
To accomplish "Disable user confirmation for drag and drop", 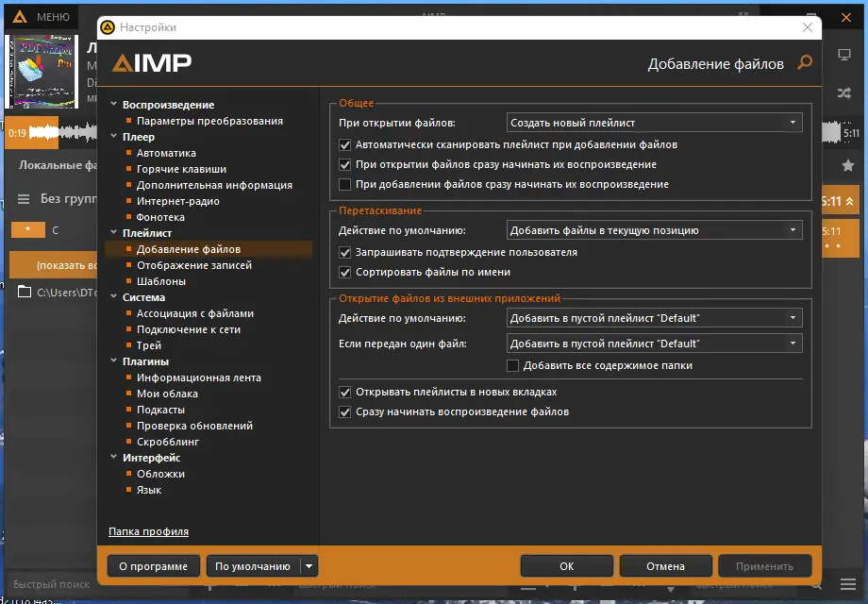I will (343, 252).
